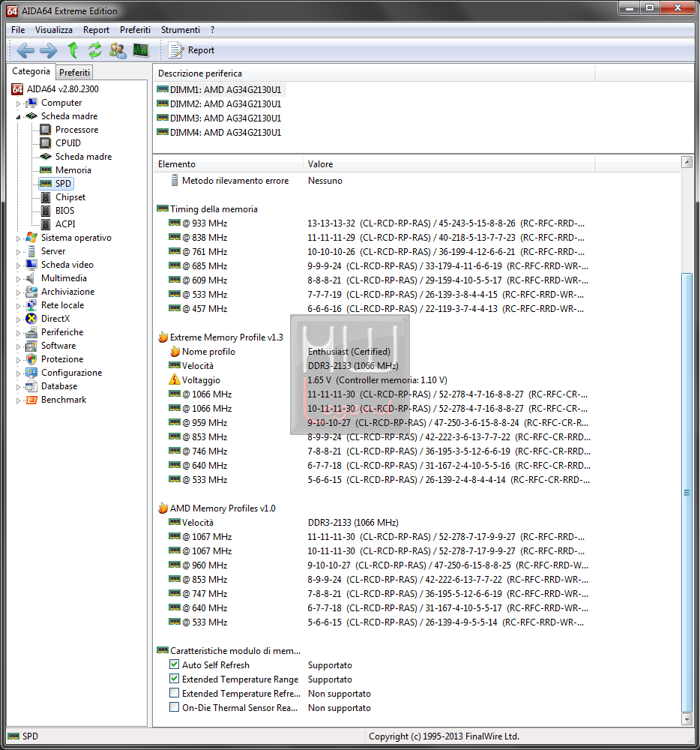
Task: Click the Benchmark category icon
Action: tap(31, 400)
